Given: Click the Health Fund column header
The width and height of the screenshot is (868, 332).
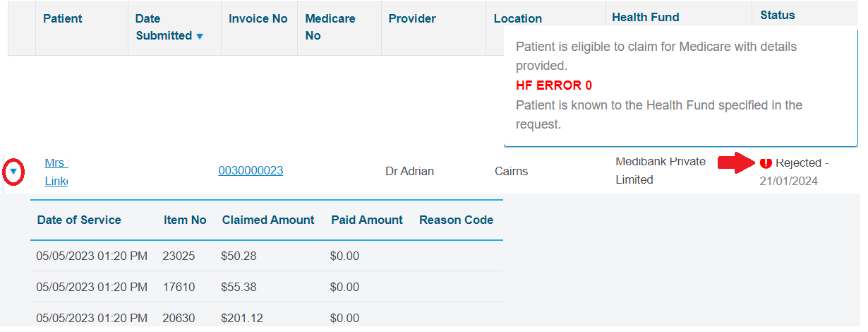Looking at the screenshot, I should point(646,18).
